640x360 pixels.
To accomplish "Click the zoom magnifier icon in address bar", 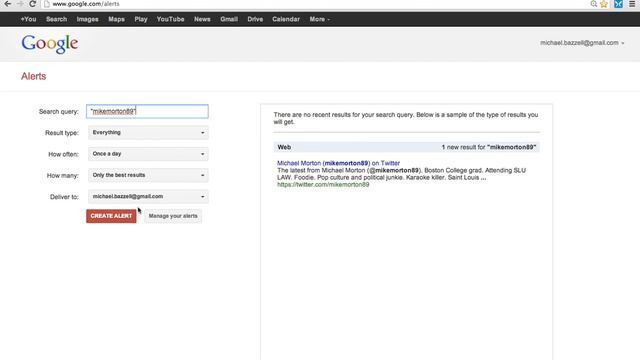I will coord(593,4).
